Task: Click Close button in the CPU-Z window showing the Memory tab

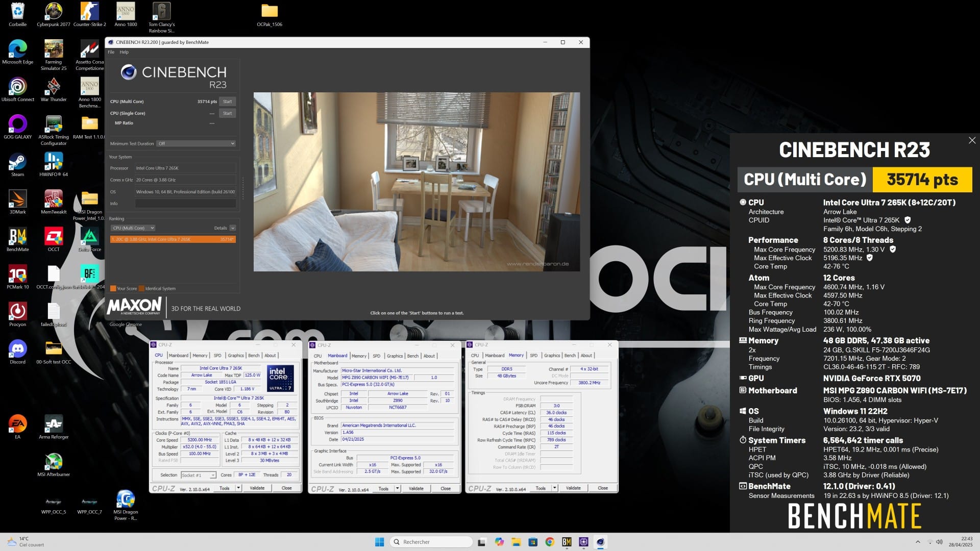Action: click(x=603, y=488)
